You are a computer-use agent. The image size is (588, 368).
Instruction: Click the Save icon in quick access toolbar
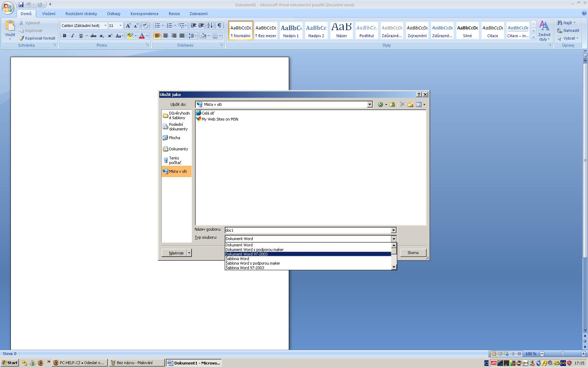(x=21, y=5)
